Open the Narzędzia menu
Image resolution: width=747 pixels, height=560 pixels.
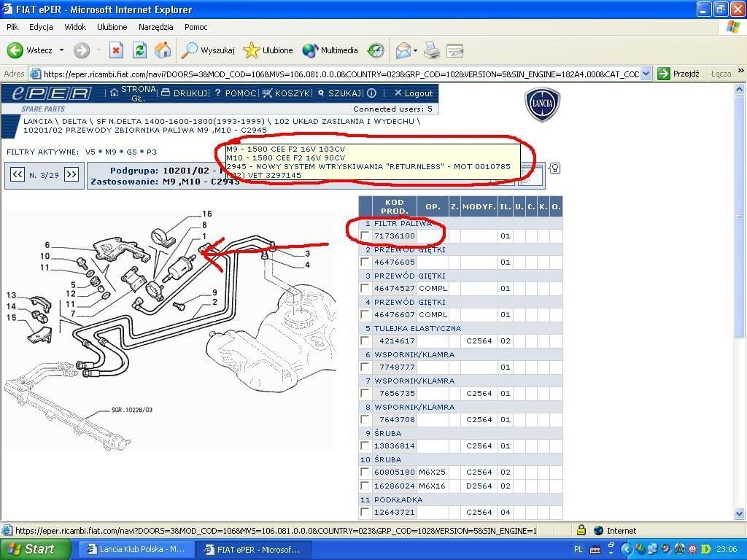(156, 27)
